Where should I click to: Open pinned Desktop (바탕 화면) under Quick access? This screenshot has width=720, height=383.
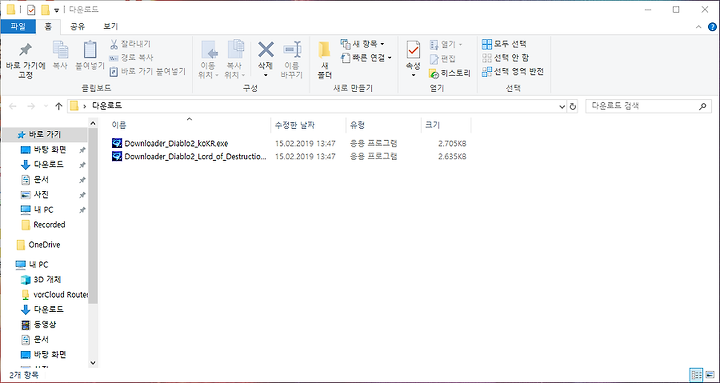(x=50, y=150)
